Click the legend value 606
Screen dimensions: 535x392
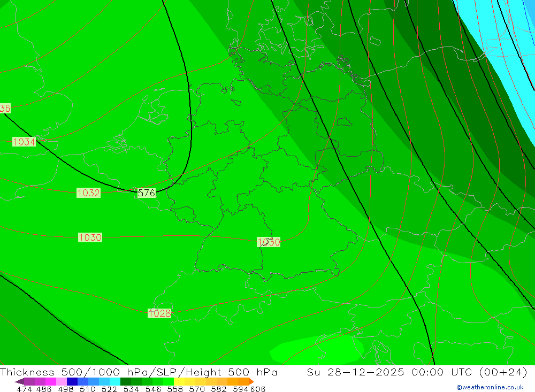tap(258, 389)
